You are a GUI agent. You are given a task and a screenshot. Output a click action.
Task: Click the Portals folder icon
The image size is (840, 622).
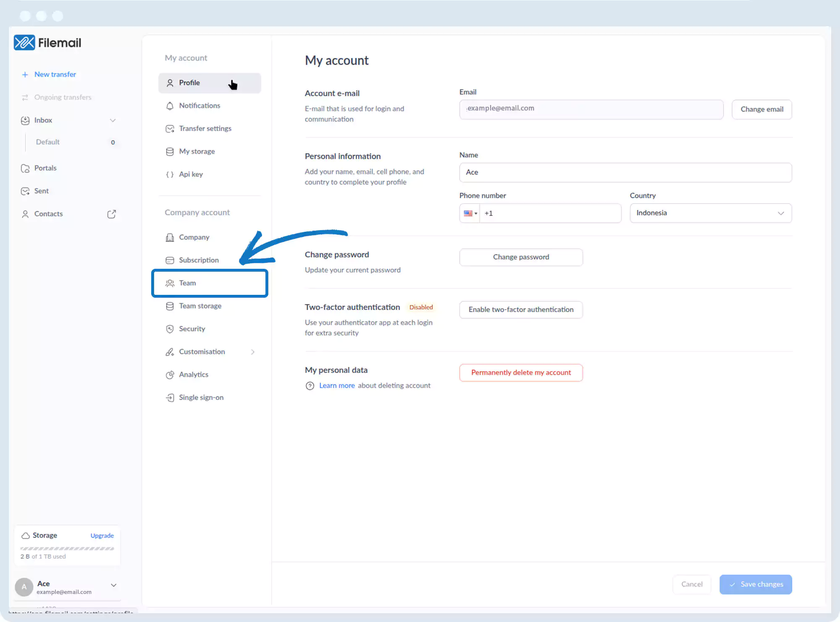tap(25, 168)
